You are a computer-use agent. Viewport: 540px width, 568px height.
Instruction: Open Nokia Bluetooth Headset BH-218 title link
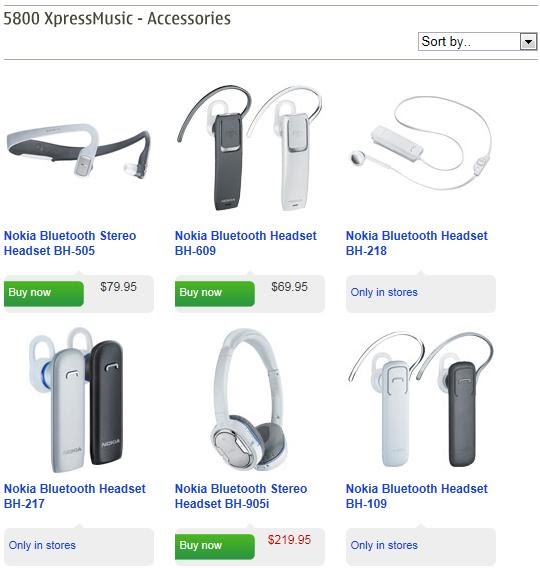[x=416, y=243]
